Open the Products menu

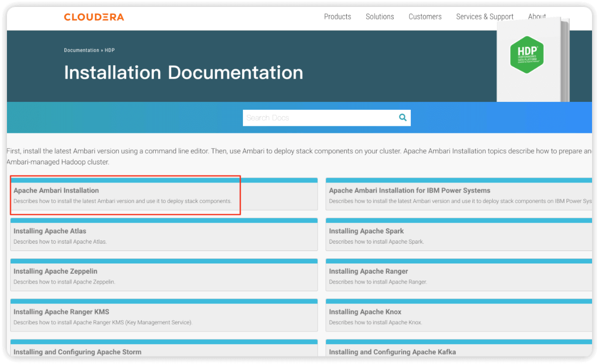[338, 17]
